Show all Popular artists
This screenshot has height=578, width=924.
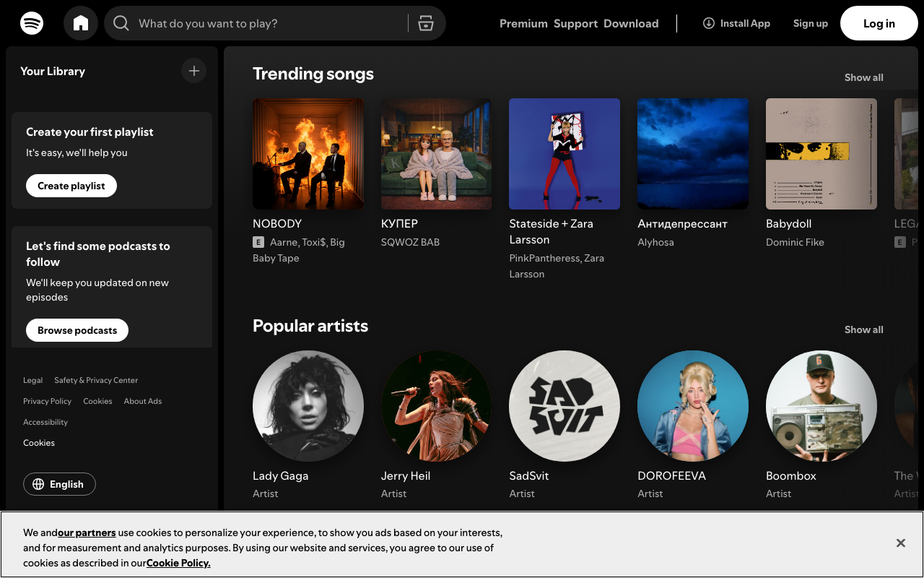point(863,329)
